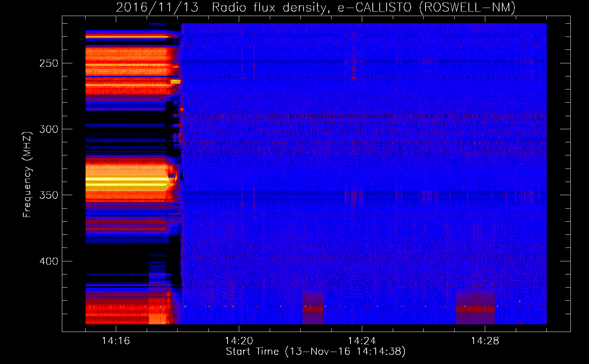The height and width of the screenshot is (364, 589).
Task: Click the 300 frequency tick label
Action: (49, 129)
